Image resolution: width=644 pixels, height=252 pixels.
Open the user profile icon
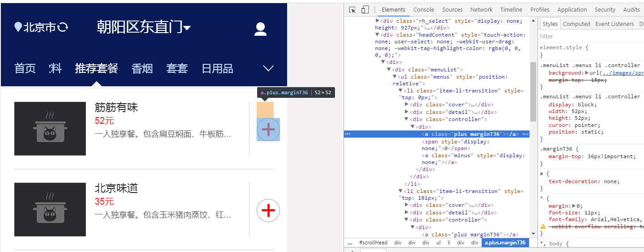pos(260,29)
